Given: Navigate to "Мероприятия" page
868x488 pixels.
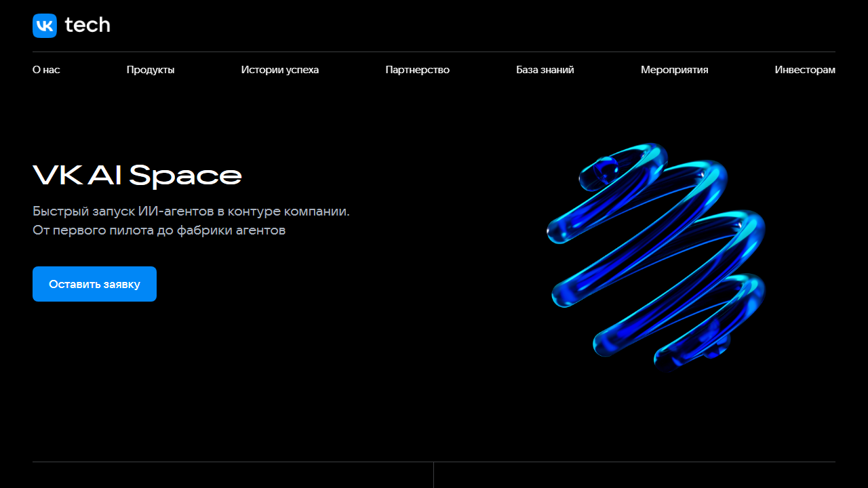Looking at the screenshot, I should pos(675,70).
